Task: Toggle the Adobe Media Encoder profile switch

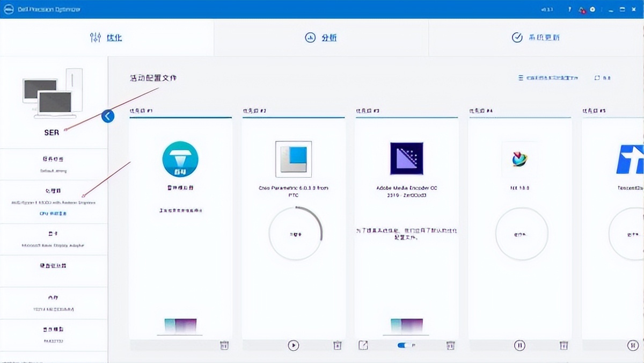Action: pyautogui.click(x=403, y=345)
